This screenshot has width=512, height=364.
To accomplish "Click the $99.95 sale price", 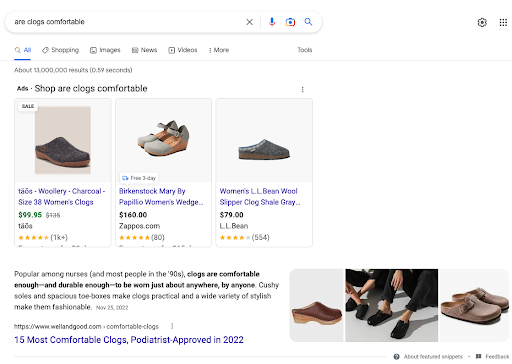I will tap(30, 215).
